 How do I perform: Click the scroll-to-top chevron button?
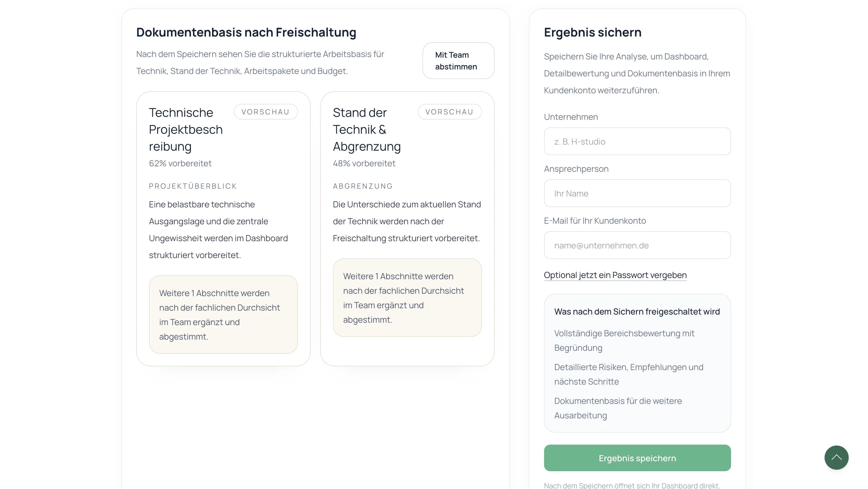click(836, 458)
